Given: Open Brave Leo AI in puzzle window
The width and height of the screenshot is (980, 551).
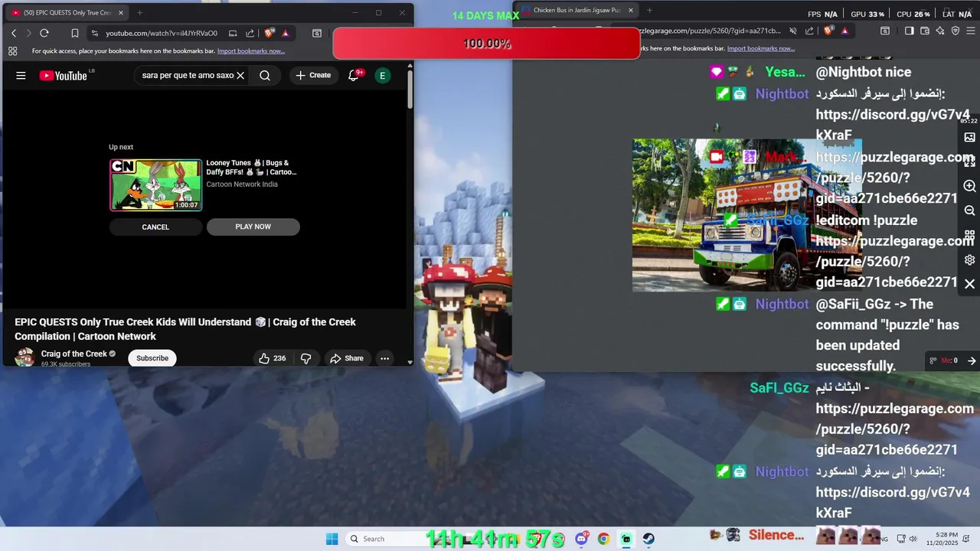Looking at the screenshot, I should (940, 31).
